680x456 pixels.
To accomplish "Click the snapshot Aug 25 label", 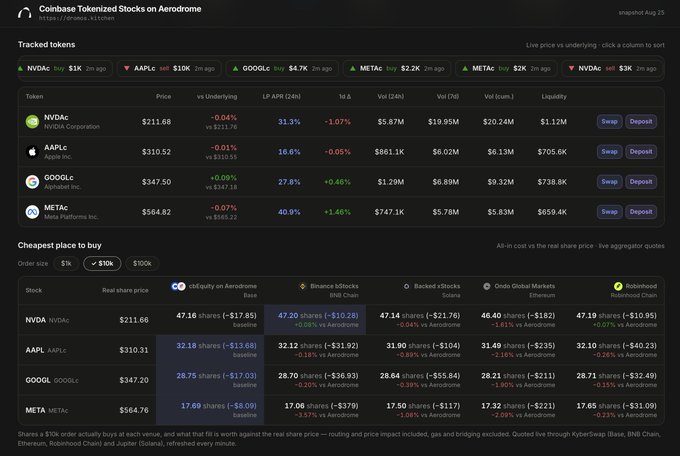I will [x=641, y=13].
